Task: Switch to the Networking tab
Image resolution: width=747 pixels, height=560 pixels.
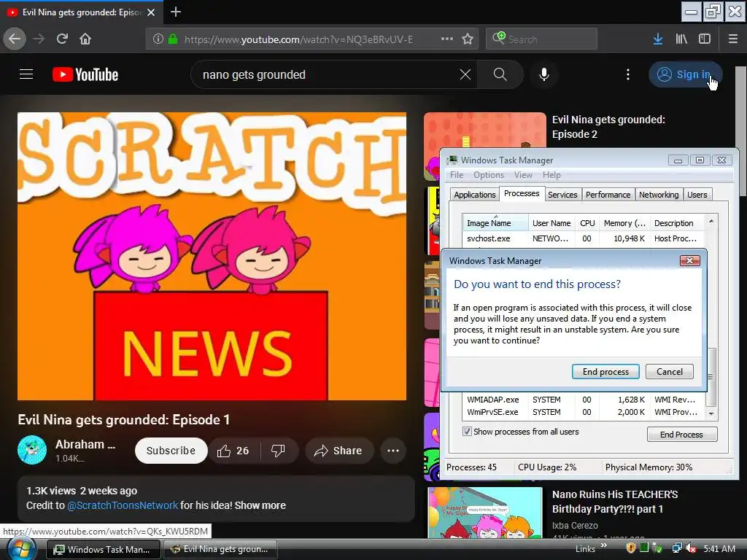Action: [659, 194]
